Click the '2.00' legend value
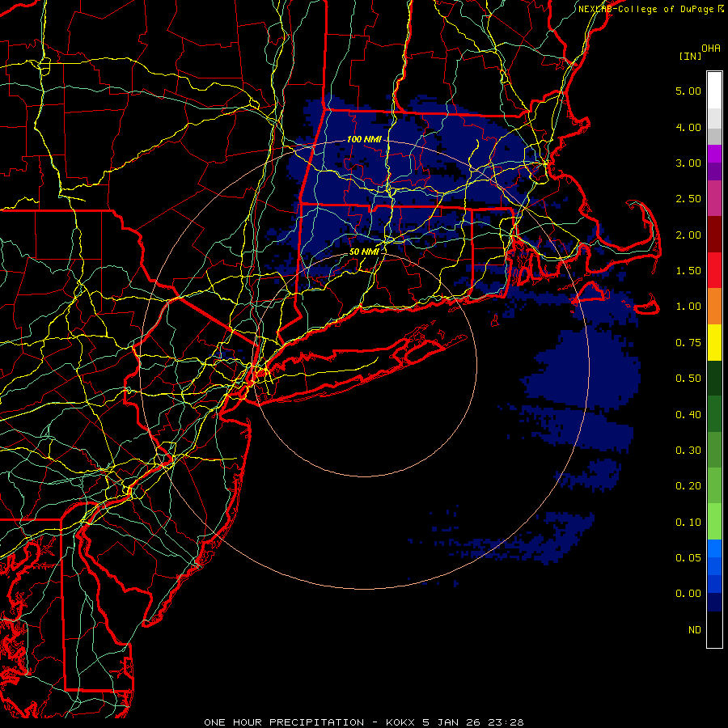The image size is (728, 728). 688,235
